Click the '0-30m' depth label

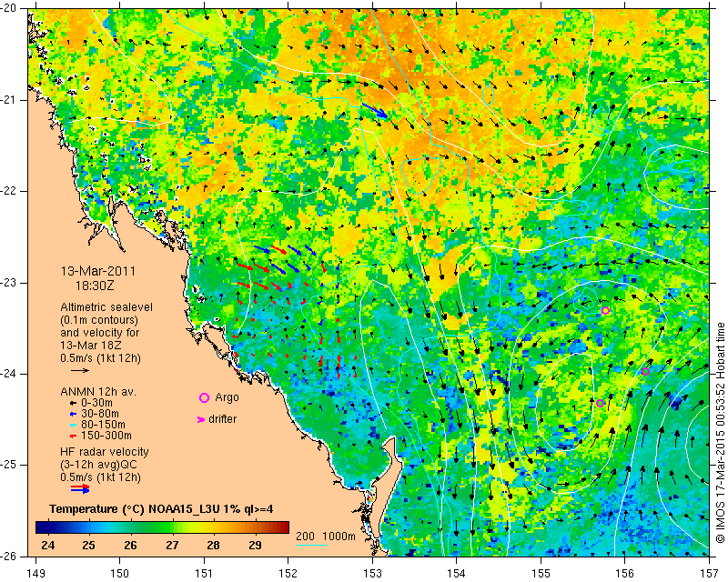[96, 403]
